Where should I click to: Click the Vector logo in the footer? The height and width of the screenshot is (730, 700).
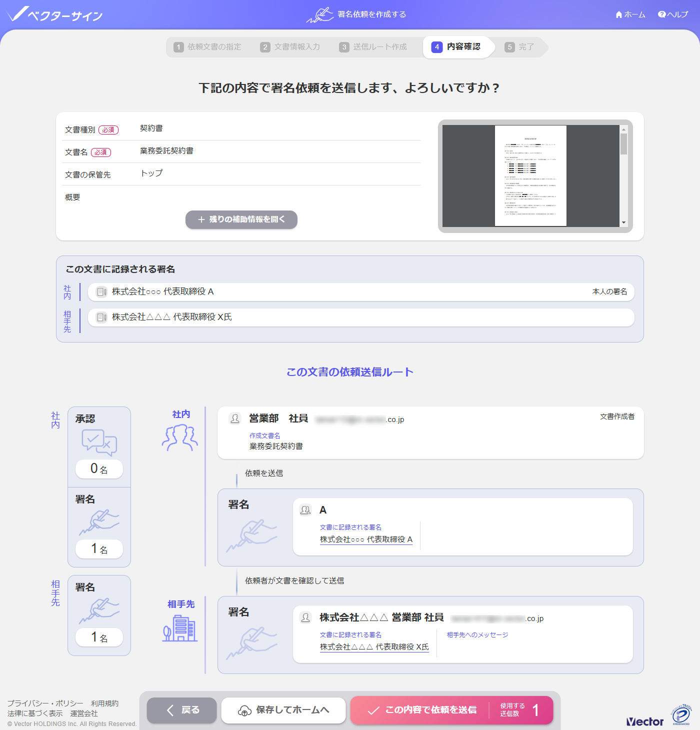[x=645, y=721]
